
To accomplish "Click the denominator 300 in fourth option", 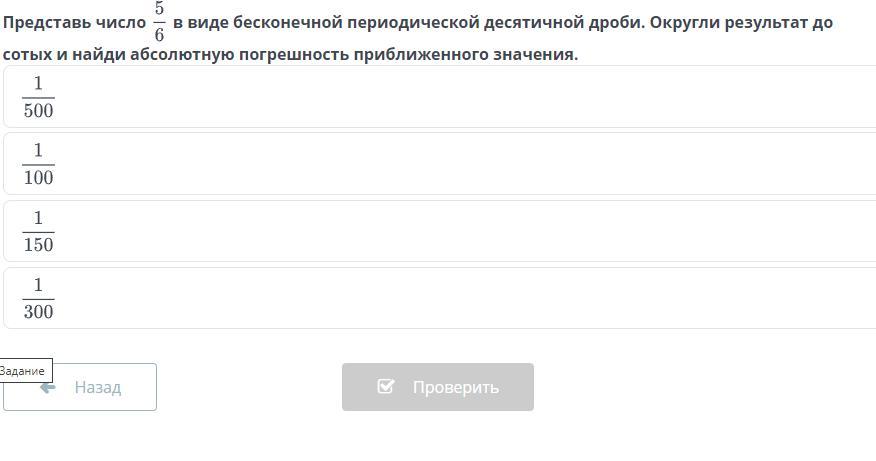I will [39, 312].
